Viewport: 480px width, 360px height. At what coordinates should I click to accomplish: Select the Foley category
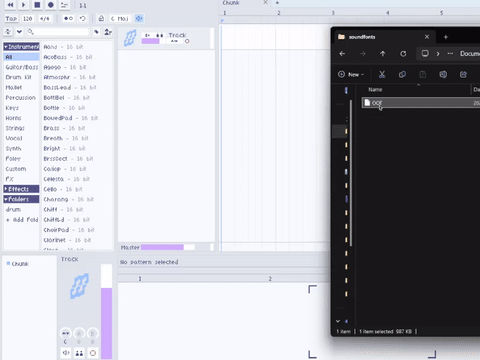click(21, 159)
